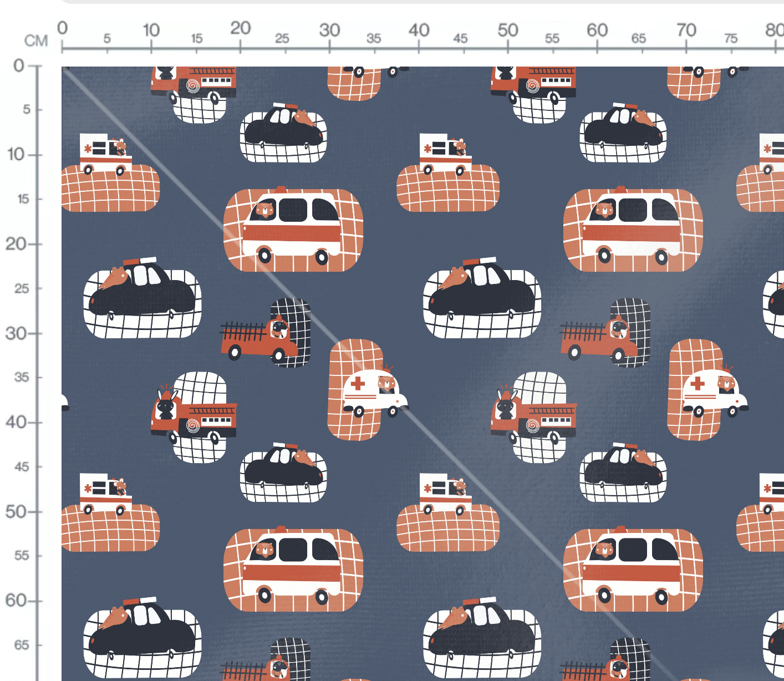This screenshot has width=784, height=681.
Task: Click the 20 mark on horizontal ruler
Action: [241, 28]
